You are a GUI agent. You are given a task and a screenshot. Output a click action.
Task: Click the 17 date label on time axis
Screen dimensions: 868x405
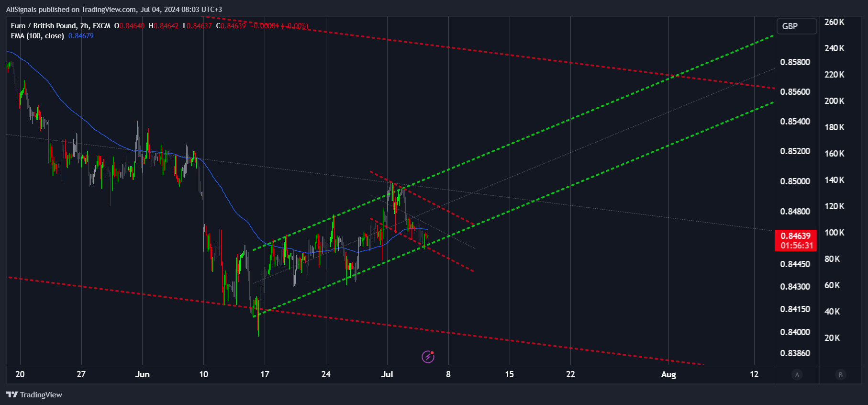tap(265, 374)
